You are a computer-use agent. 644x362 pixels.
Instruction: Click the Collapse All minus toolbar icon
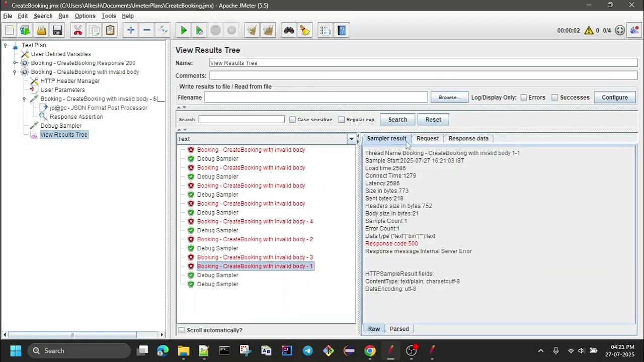(147, 31)
